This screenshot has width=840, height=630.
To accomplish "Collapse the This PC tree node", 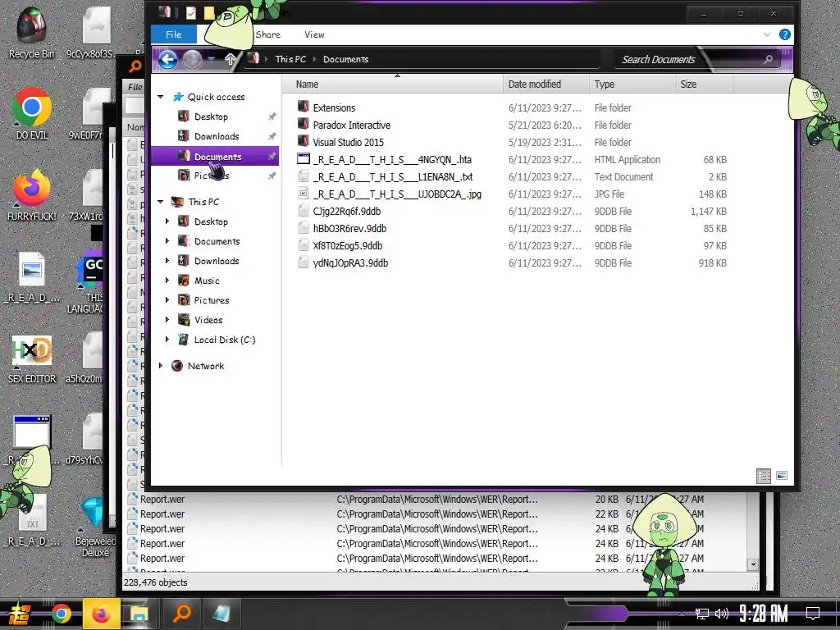I will tap(160, 202).
